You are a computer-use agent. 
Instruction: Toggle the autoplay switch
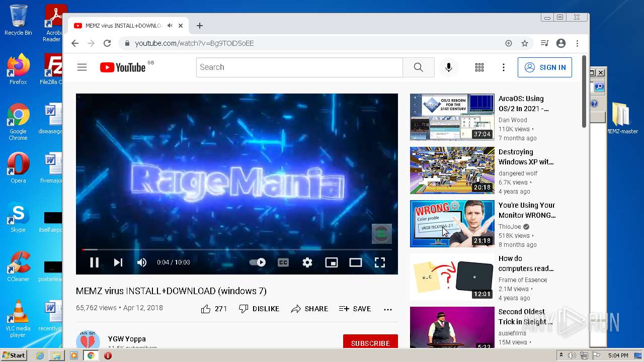click(258, 262)
